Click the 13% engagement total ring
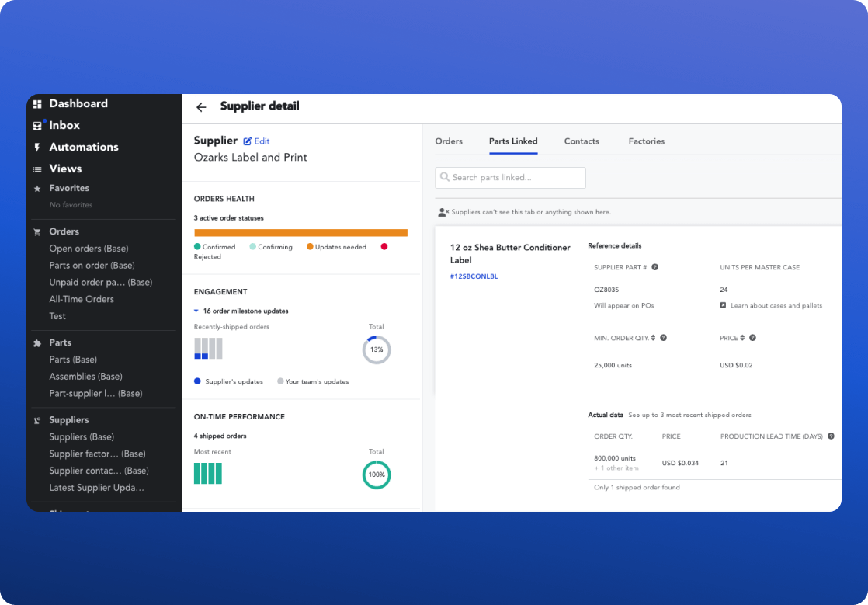This screenshot has height=605, width=868. (377, 349)
